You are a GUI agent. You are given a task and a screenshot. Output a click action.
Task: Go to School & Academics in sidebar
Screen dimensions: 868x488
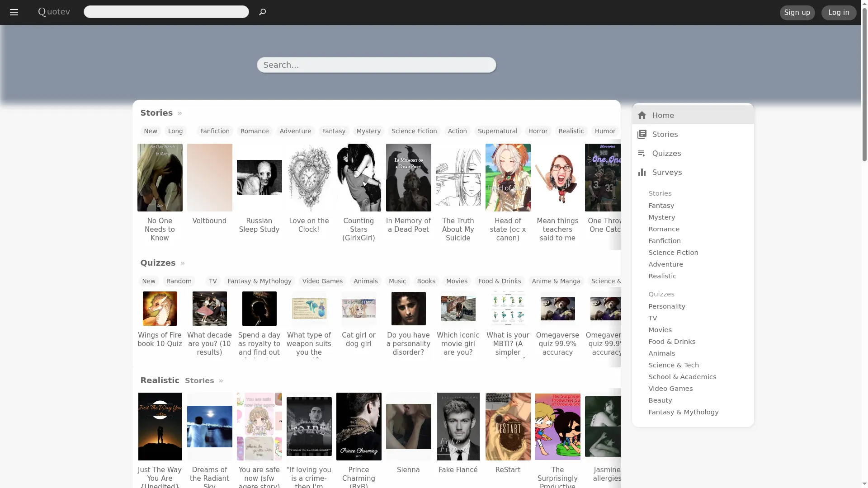point(682,377)
